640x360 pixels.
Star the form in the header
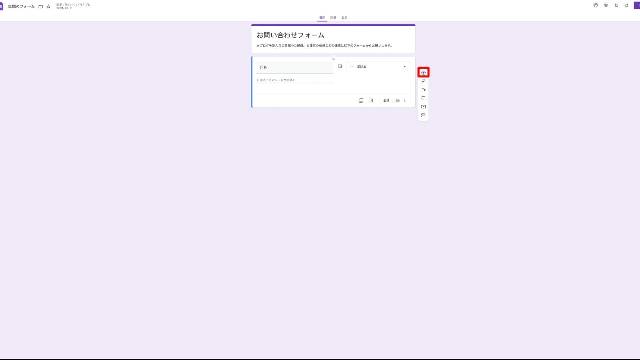[48, 6]
